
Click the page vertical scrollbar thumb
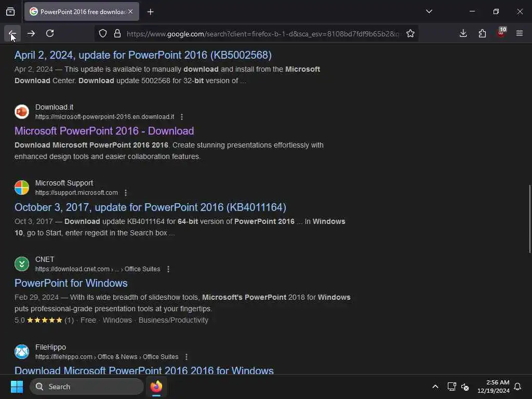point(529,219)
